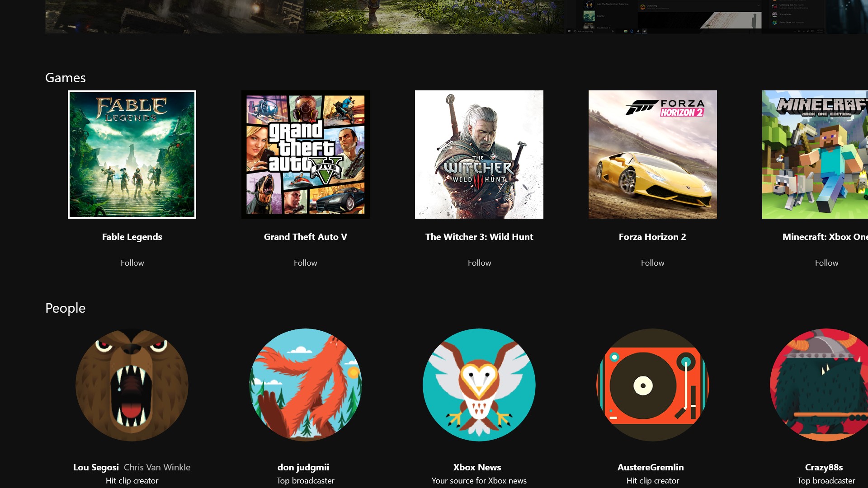Image resolution: width=868 pixels, height=488 pixels.
Task: Open the Forza Horizon 2 cover image
Action: (x=653, y=155)
